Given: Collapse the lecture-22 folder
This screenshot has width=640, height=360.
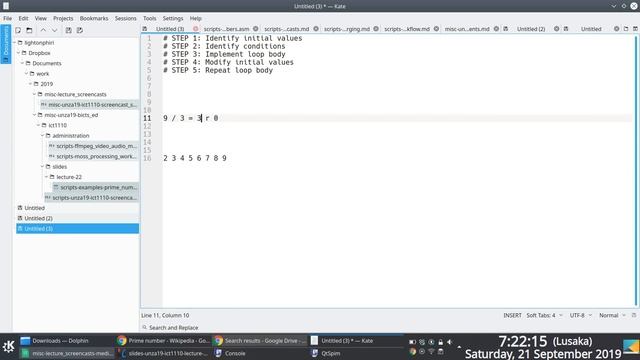Looking at the screenshot, I should (46, 177).
